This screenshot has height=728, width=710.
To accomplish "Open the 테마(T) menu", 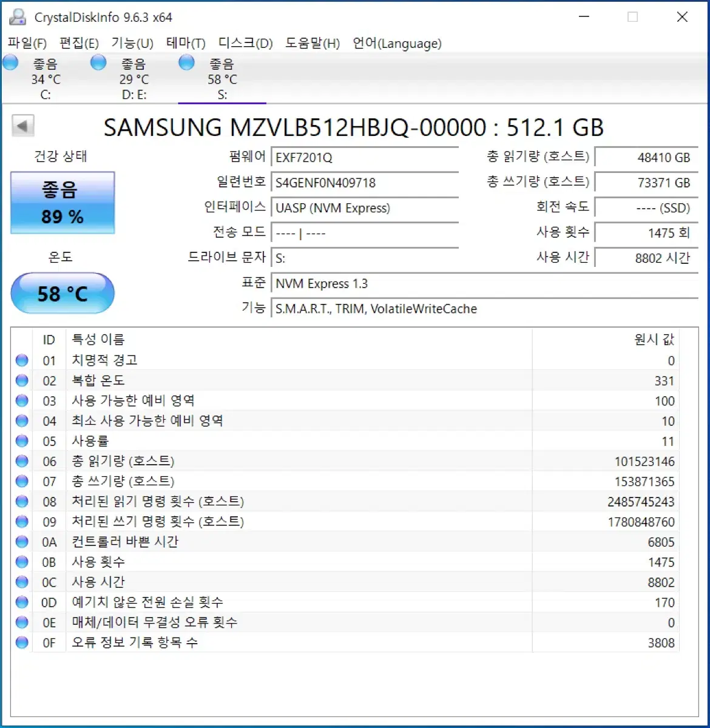I will click(186, 43).
